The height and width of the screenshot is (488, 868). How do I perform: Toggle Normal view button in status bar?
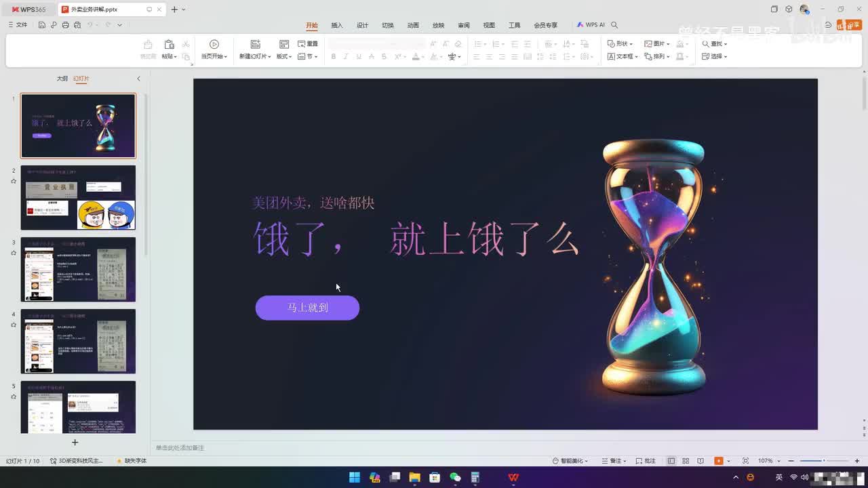[x=671, y=461]
